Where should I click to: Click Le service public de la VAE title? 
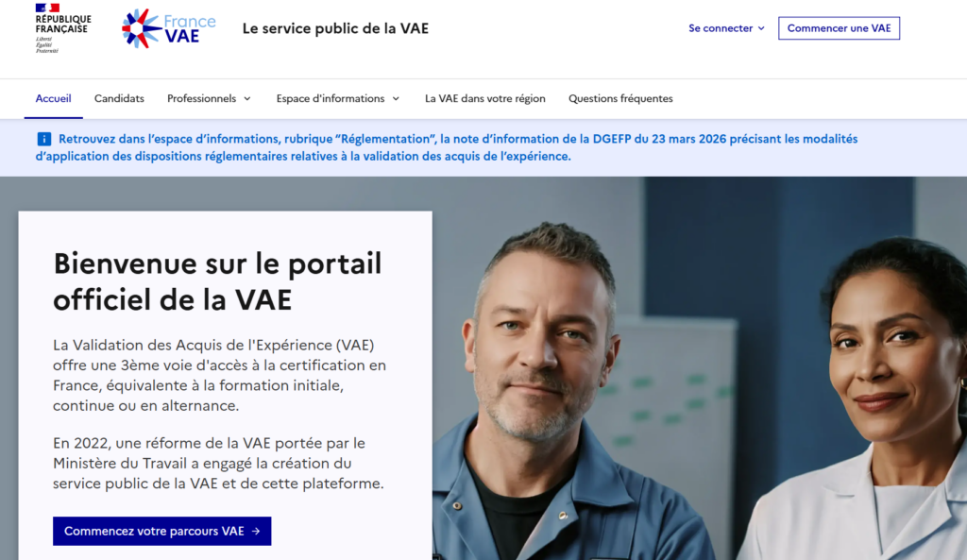335,28
